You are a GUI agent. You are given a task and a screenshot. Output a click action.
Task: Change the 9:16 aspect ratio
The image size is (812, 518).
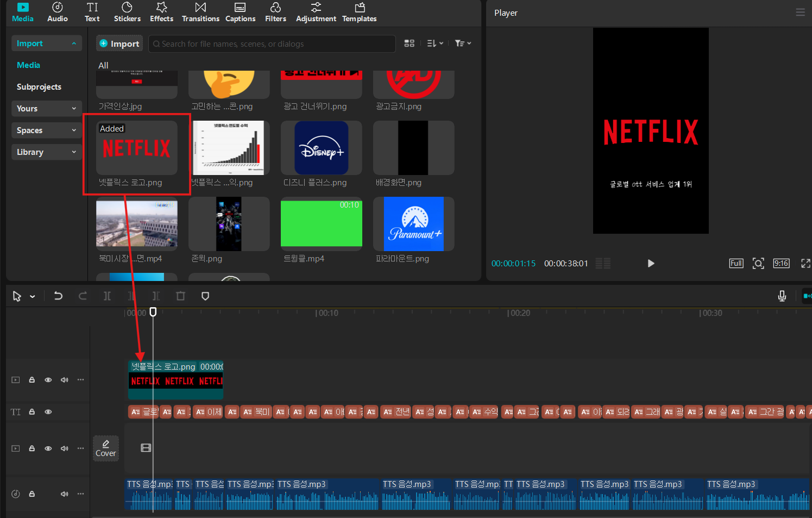click(x=781, y=264)
